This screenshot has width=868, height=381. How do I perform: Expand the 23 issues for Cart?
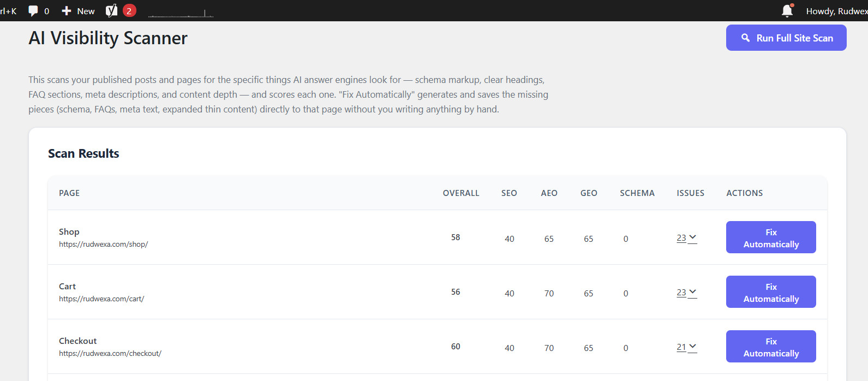pyautogui.click(x=687, y=293)
